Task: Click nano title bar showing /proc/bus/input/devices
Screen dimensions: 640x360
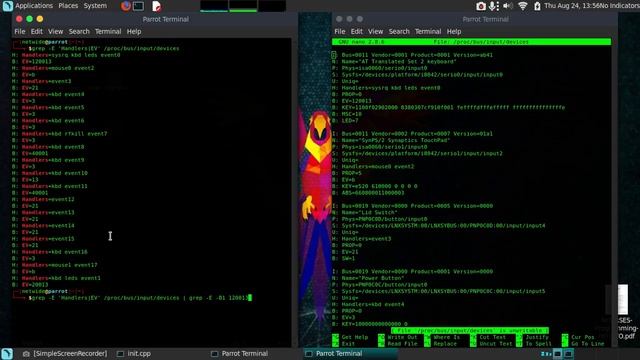Action: (x=471, y=42)
